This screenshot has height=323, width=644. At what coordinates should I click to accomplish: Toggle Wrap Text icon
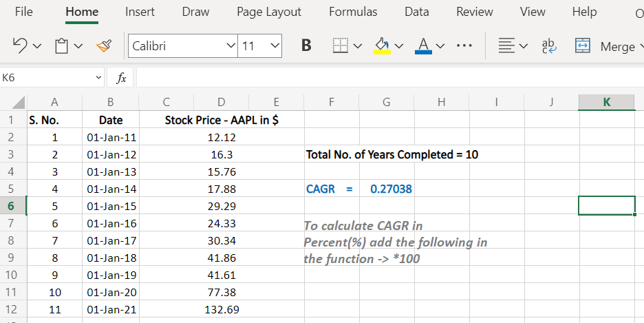pos(550,46)
